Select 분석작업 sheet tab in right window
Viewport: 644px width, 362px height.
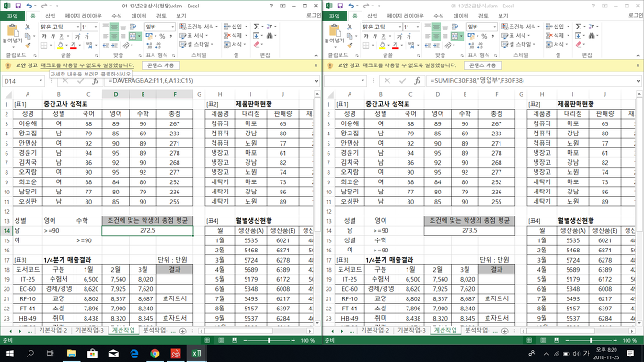(477, 331)
